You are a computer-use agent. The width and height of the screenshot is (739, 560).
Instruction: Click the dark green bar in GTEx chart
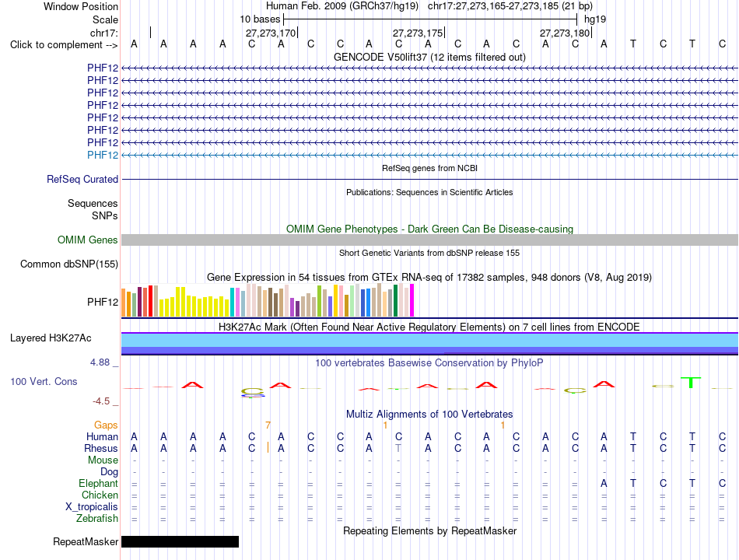tap(395, 301)
